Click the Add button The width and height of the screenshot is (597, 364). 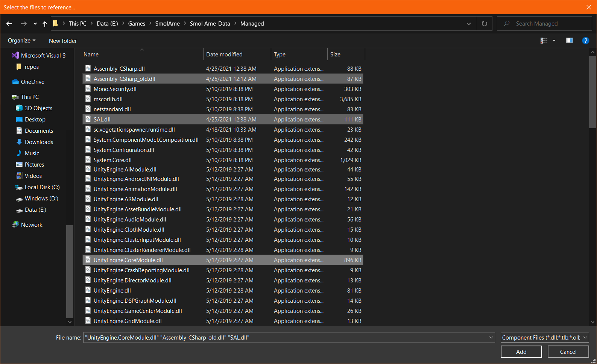tap(521, 352)
